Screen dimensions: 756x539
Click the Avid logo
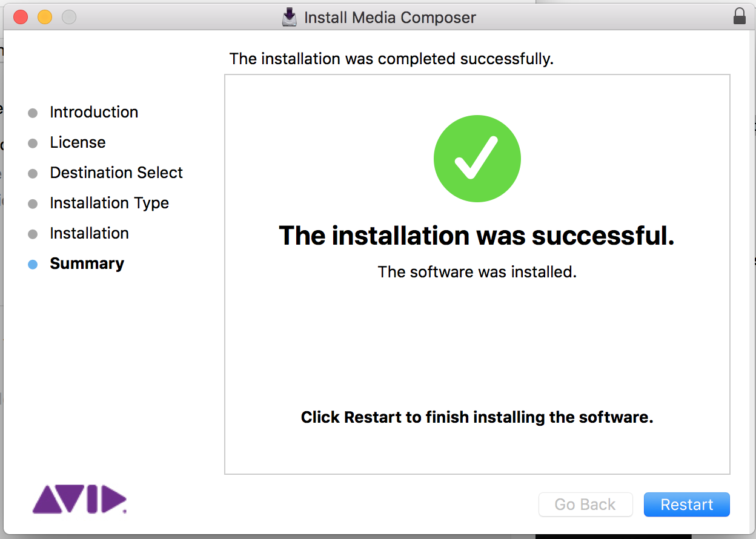[79, 499]
